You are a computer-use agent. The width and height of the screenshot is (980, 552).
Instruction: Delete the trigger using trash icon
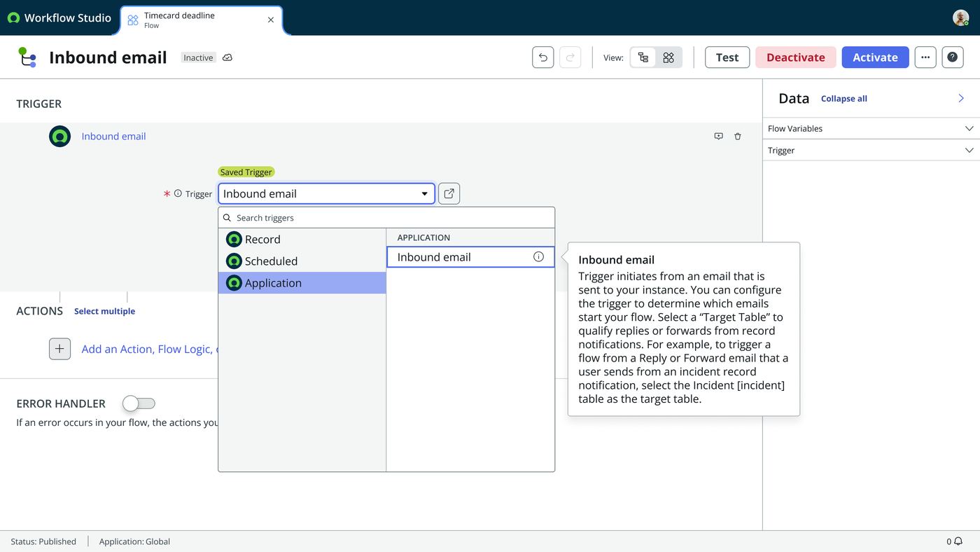pos(737,137)
